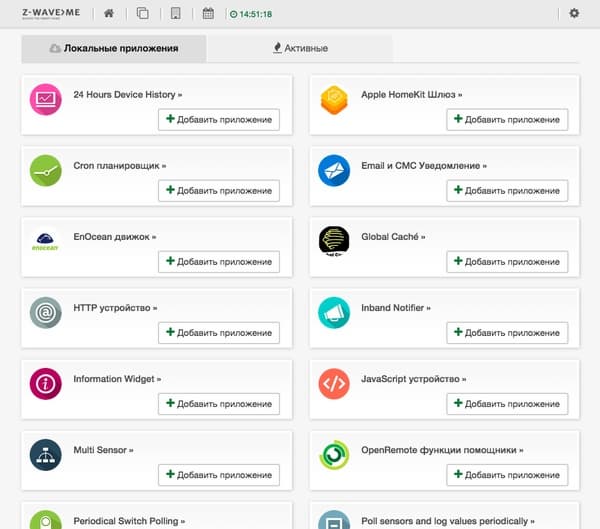Viewport: 600px width, 529px height.
Task: Open Multi Sensor details link
Action: 103,450
